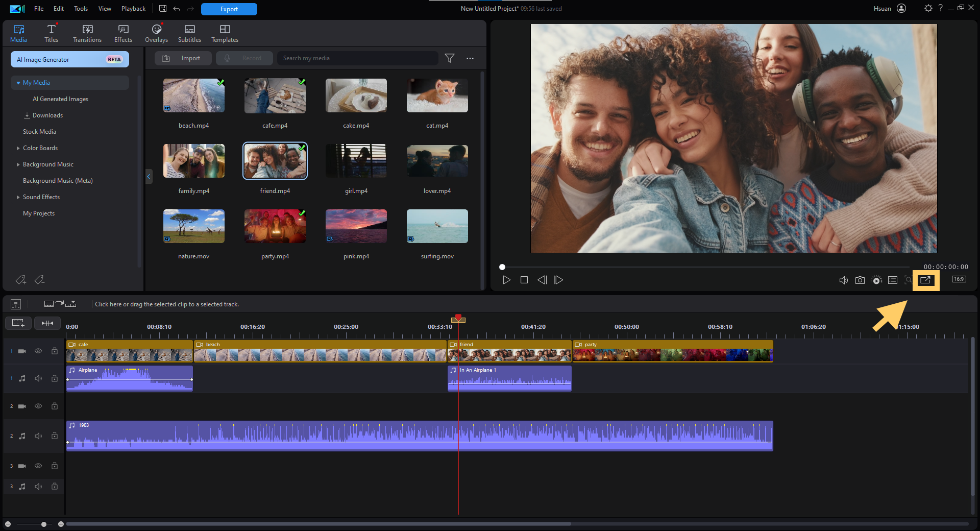
Task: Open the render preview quality icon
Action: point(877,280)
